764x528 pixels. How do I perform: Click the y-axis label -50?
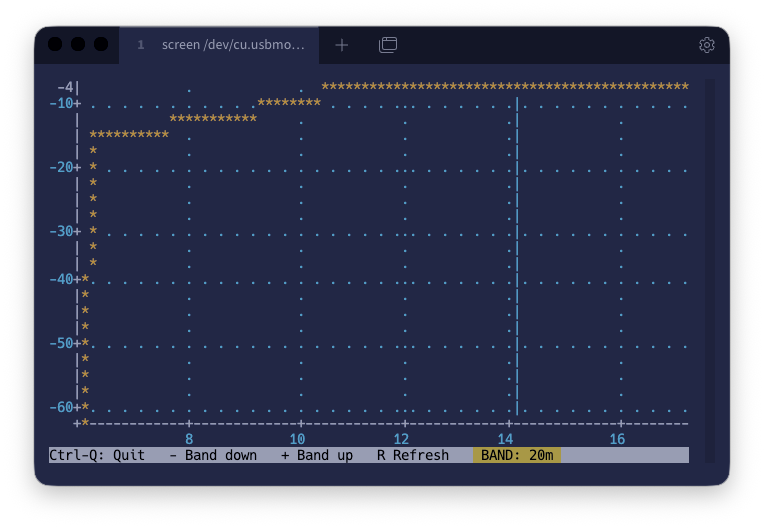(61, 343)
